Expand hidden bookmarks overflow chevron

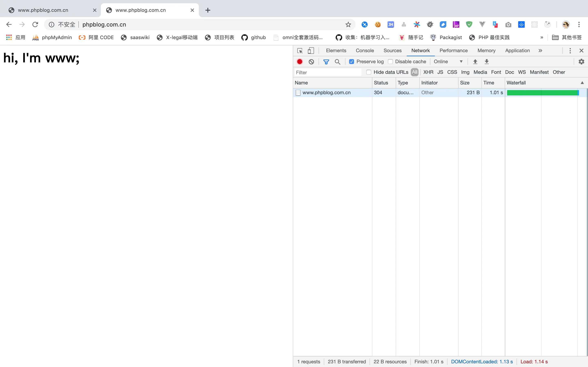[542, 37]
